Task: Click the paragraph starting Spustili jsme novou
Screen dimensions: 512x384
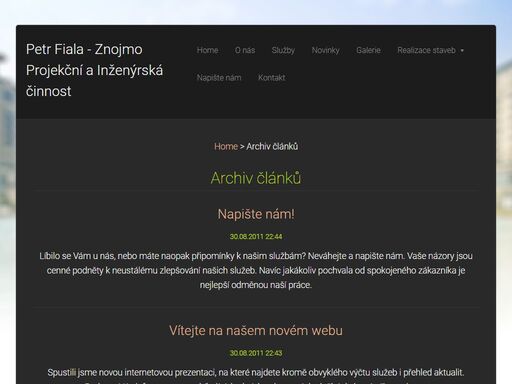Action: 256,376
